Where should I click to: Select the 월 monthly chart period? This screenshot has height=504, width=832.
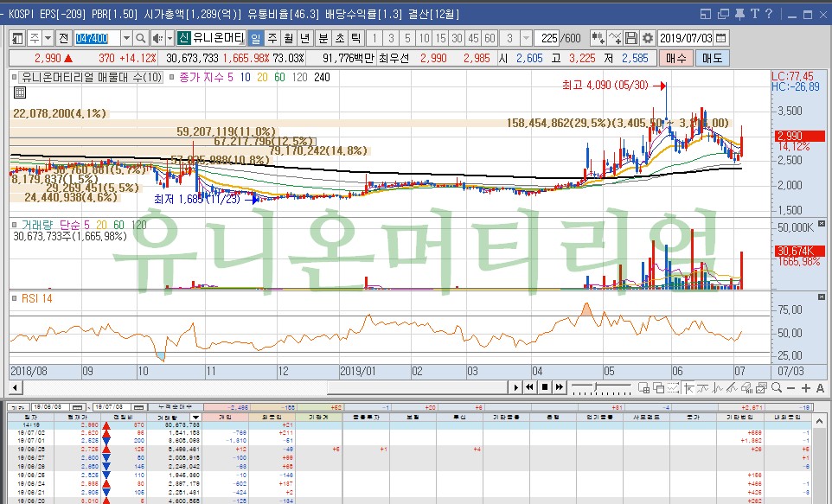288,38
